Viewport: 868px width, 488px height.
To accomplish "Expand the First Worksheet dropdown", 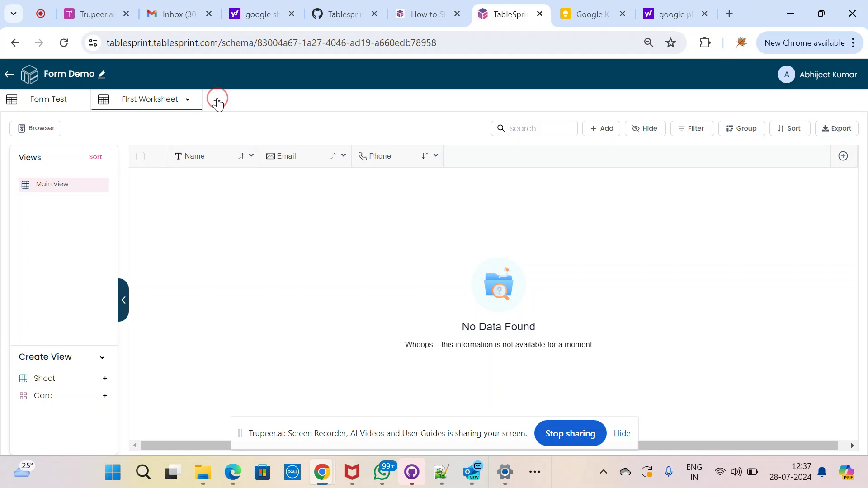I will [x=188, y=99].
